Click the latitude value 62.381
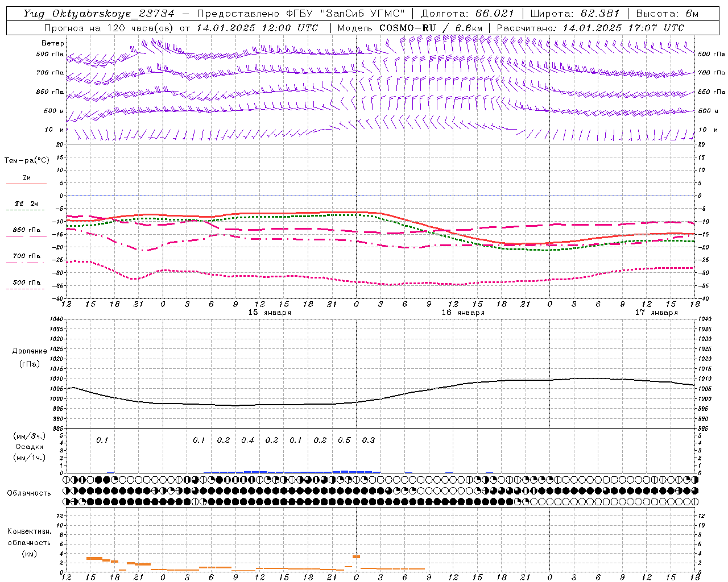The width and height of the screenshot is (728, 582). (600, 14)
